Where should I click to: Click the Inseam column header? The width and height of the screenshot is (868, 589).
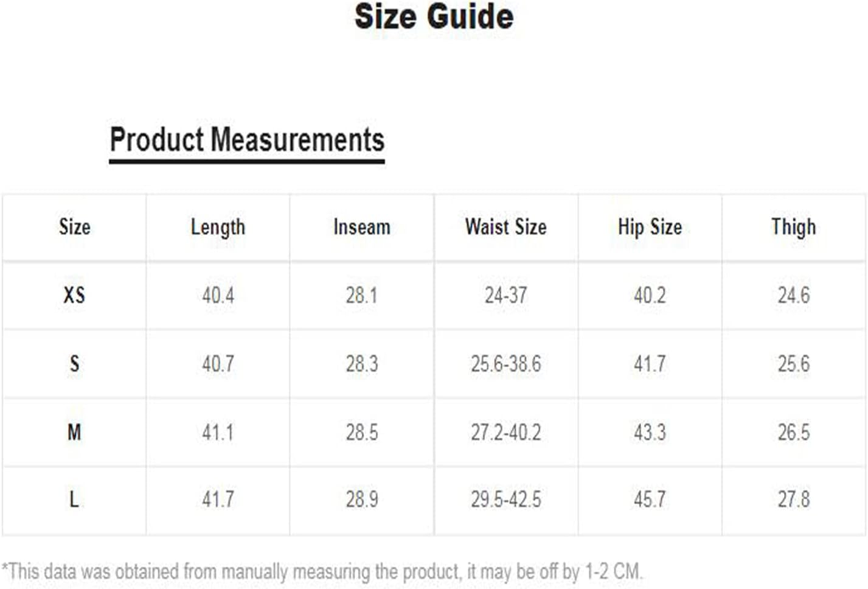pos(362,227)
